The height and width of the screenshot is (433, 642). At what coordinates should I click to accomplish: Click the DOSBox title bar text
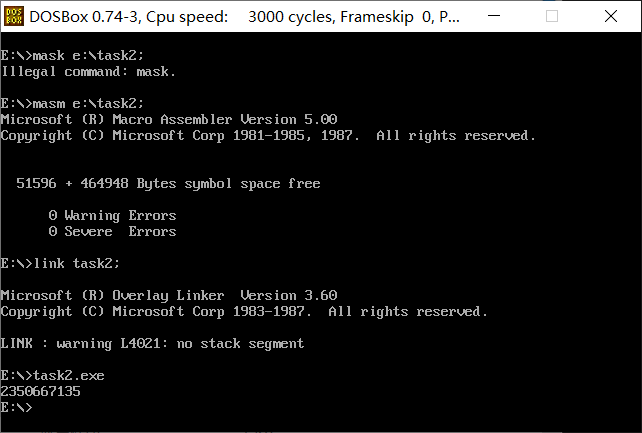[x=244, y=17]
